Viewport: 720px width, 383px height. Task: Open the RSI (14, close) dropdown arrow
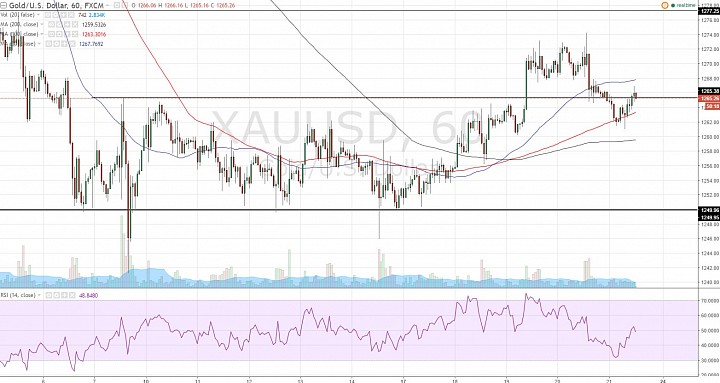(x=39, y=295)
